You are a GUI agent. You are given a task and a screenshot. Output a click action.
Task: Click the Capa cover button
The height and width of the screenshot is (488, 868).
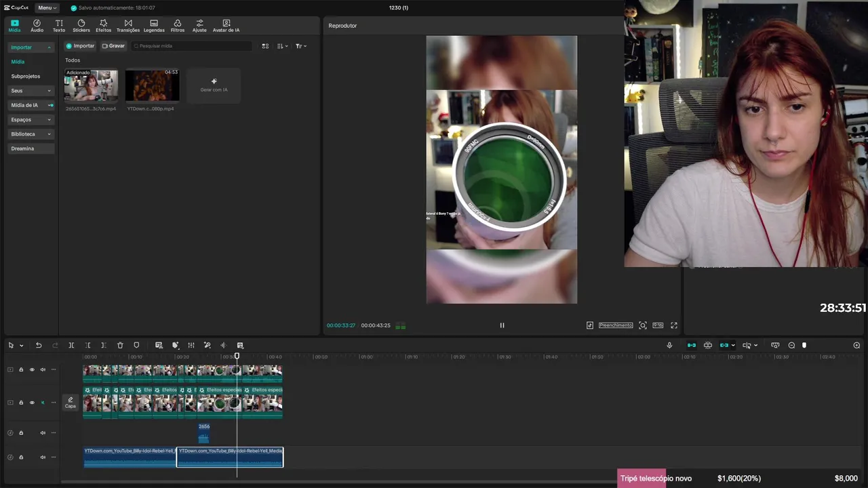[x=71, y=402]
